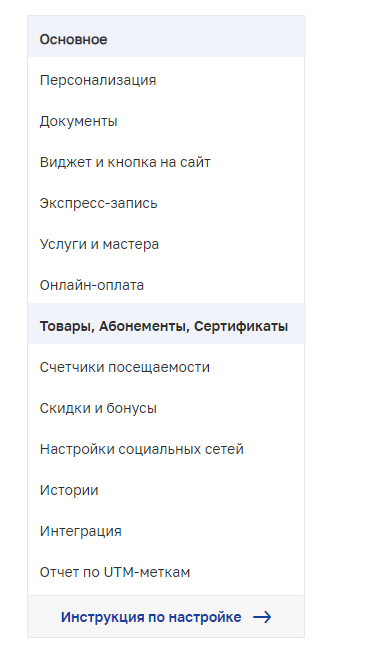Click the word Абонементы in the highlighted row
Image resolution: width=371 pixels, height=645 pixels.
(144, 326)
